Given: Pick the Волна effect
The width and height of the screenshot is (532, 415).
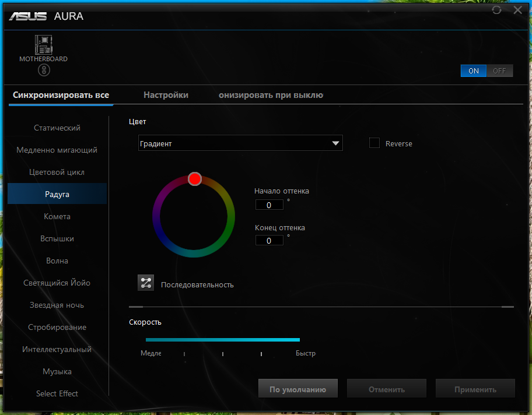Looking at the screenshot, I should click(x=57, y=261).
